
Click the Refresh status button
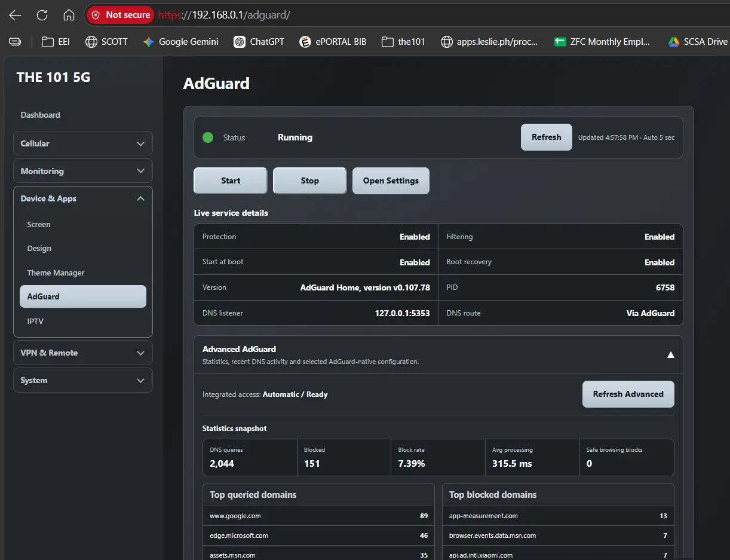point(547,137)
